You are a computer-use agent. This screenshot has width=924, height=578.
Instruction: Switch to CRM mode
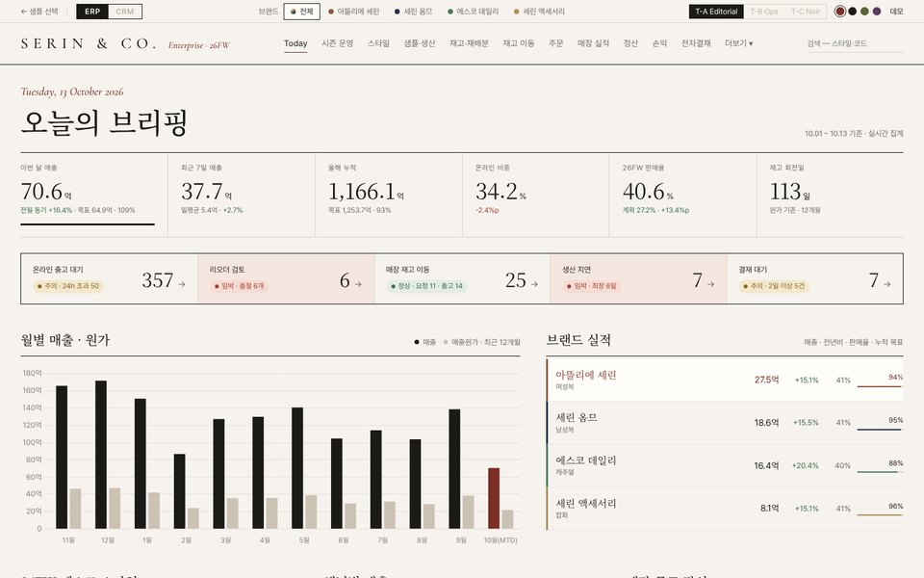point(124,12)
